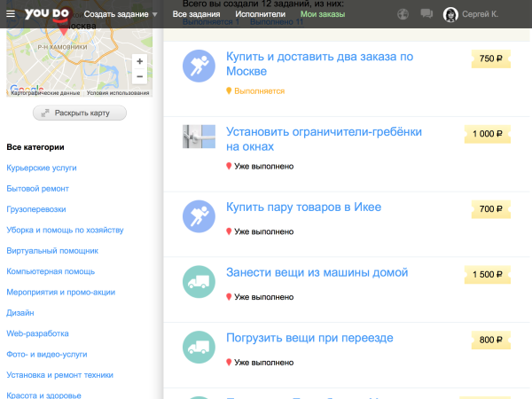The height and width of the screenshot is (399, 532).
Task: Click the courier icon beside the Ikea task
Action: pyautogui.click(x=199, y=217)
